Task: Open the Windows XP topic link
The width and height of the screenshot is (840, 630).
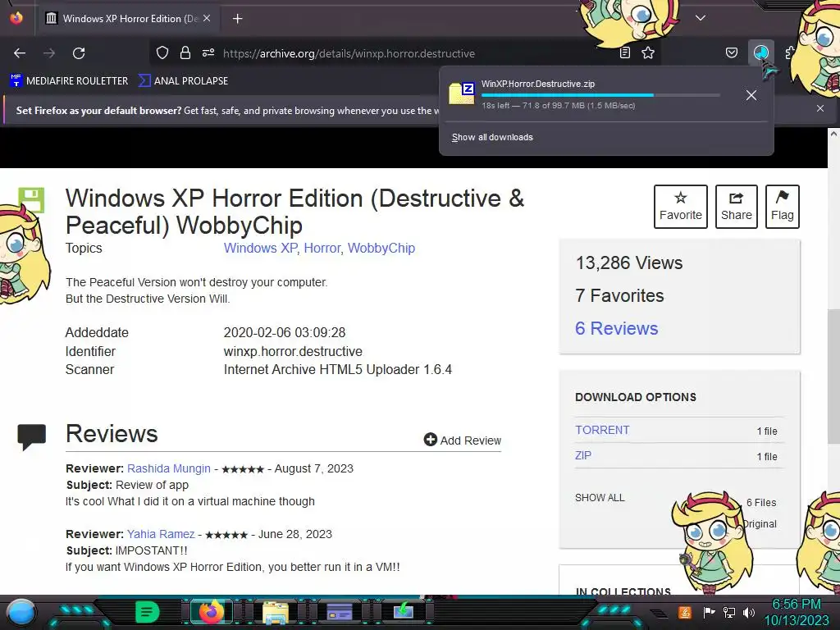Action: (x=260, y=248)
